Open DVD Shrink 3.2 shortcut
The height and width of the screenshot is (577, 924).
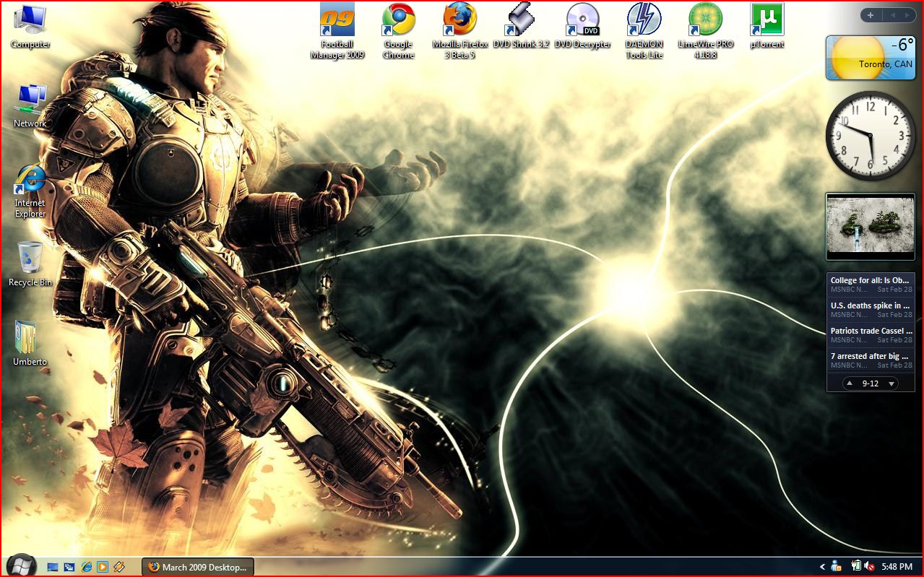point(522,26)
